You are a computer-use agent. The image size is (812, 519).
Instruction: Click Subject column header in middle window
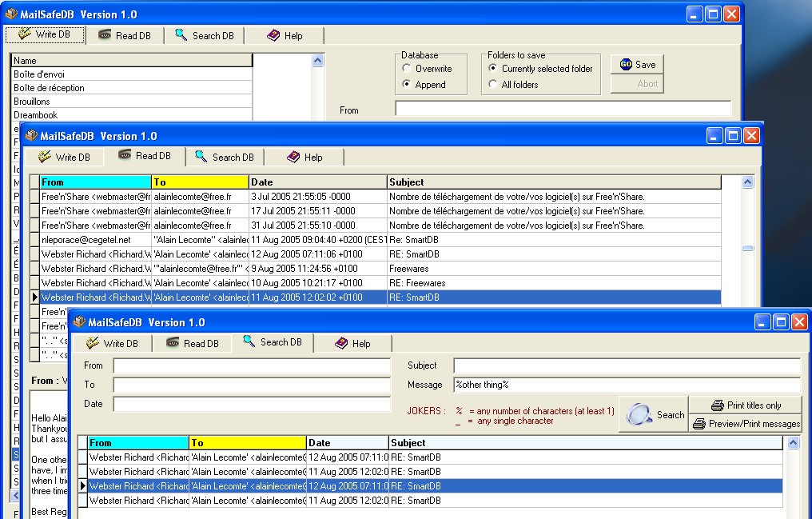(554, 182)
